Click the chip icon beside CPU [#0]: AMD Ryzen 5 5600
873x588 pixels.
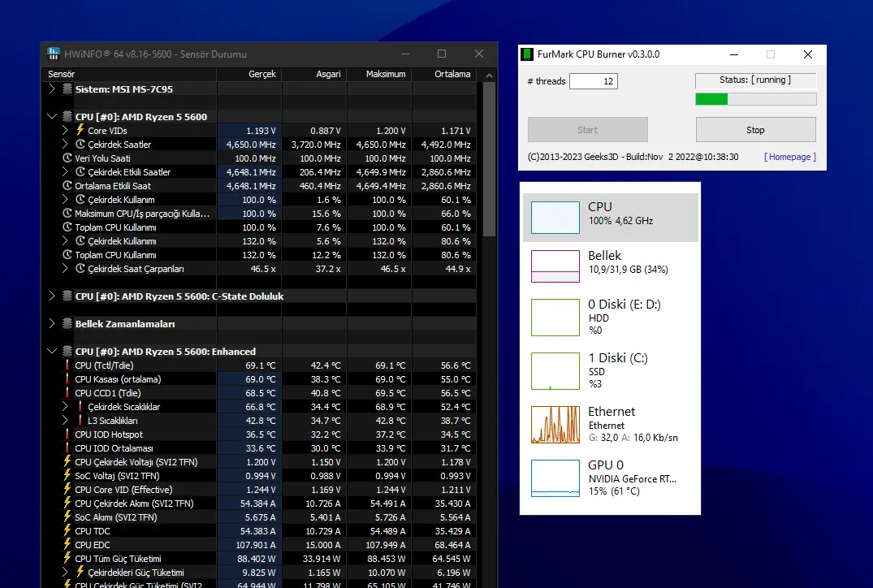click(67, 116)
